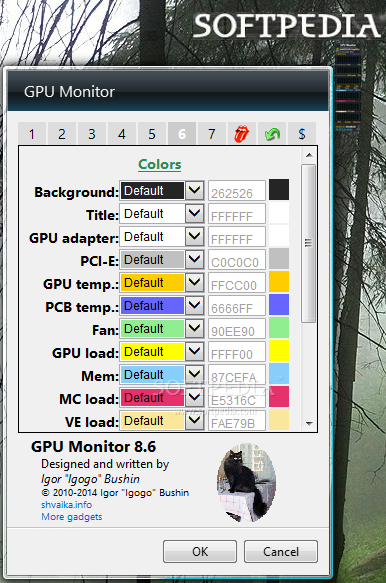Image resolution: width=386 pixels, height=583 pixels.
Task: Switch to settings tab 5
Action: (152, 133)
